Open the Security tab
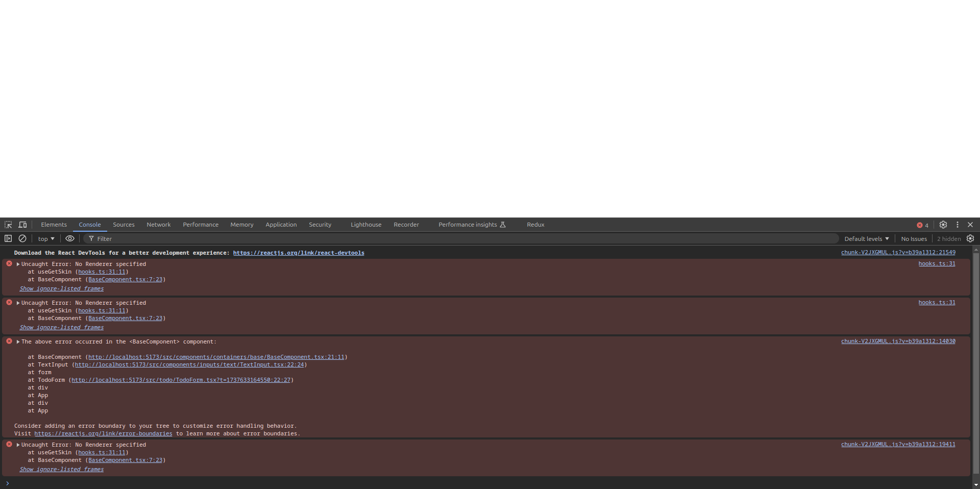 (320, 225)
